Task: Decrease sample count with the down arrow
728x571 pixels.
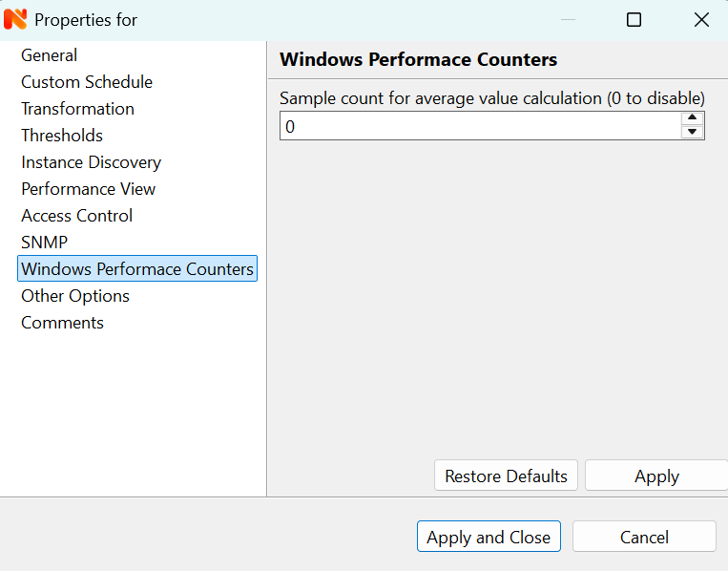Action: click(x=692, y=132)
